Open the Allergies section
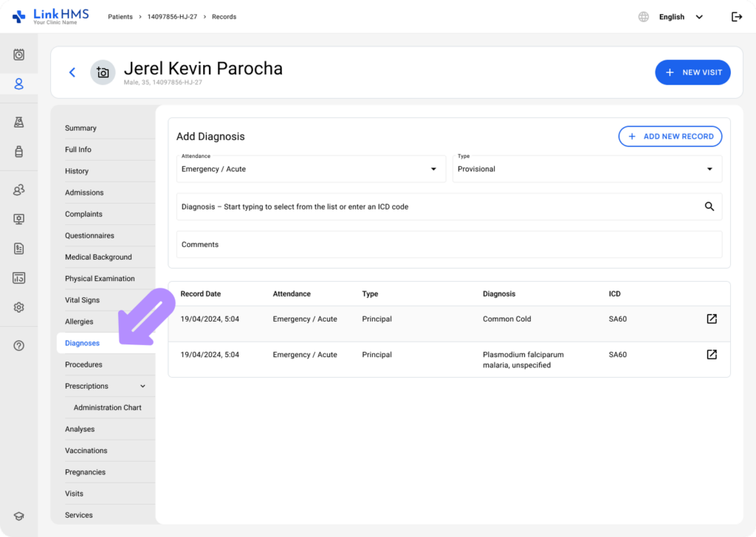 point(80,322)
